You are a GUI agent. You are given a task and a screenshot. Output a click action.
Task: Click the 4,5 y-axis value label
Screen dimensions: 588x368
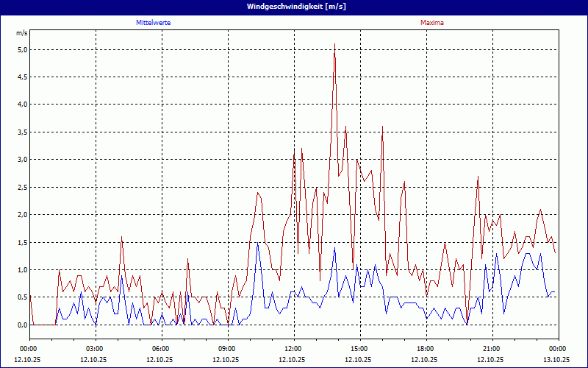pos(21,77)
